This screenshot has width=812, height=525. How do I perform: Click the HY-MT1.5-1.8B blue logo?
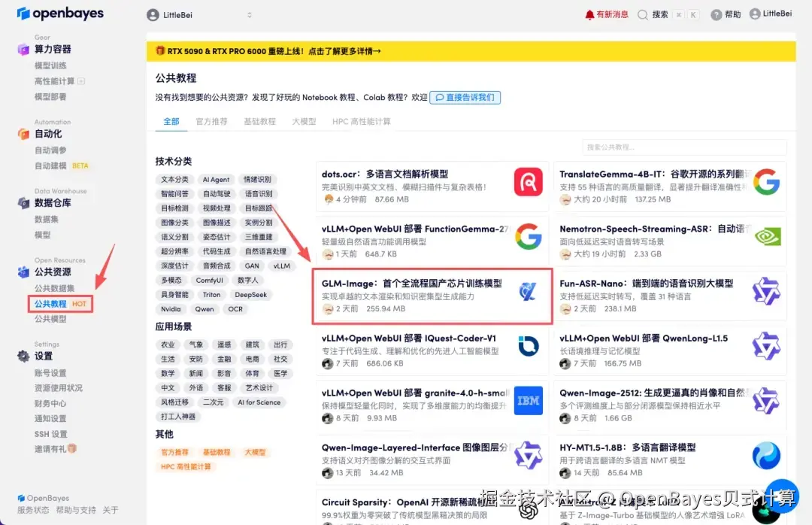point(766,455)
